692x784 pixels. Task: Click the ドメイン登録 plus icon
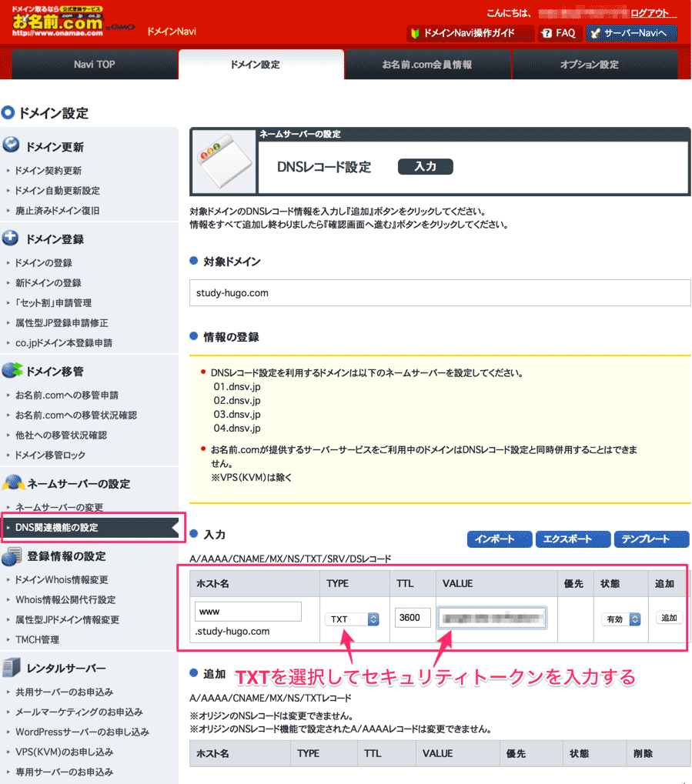tap(11, 238)
